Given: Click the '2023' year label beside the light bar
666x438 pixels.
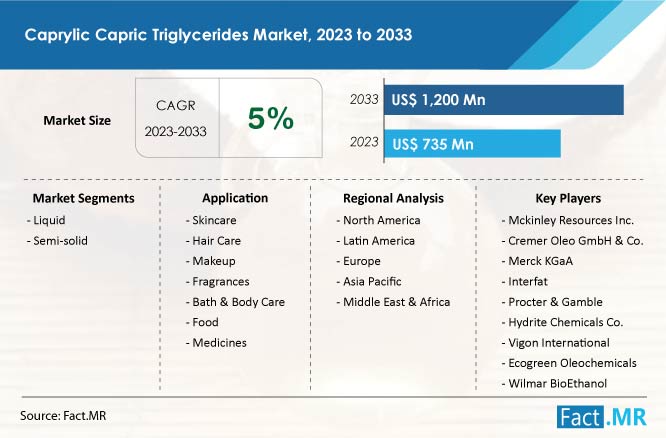Looking at the screenshot, I should pyautogui.click(x=364, y=142).
